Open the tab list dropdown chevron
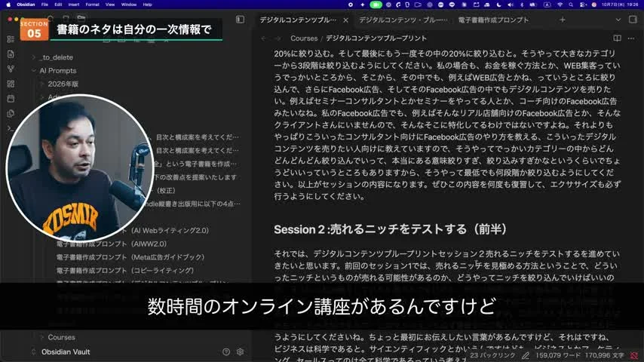The image size is (644, 362). tap(618, 20)
